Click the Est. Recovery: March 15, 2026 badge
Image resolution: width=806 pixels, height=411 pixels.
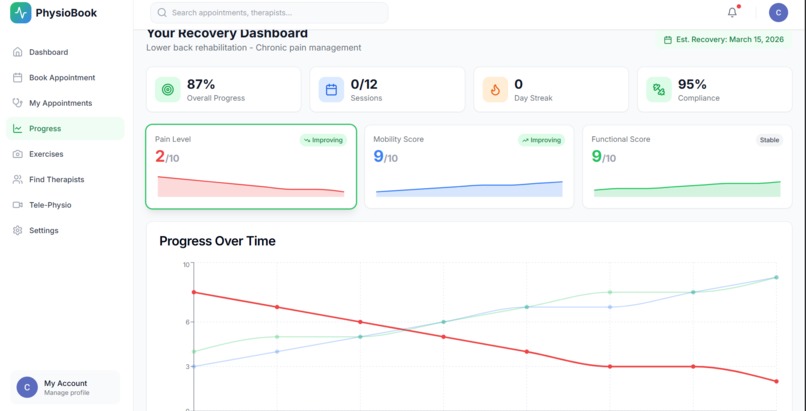pyautogui.click(x=723, y=40)
